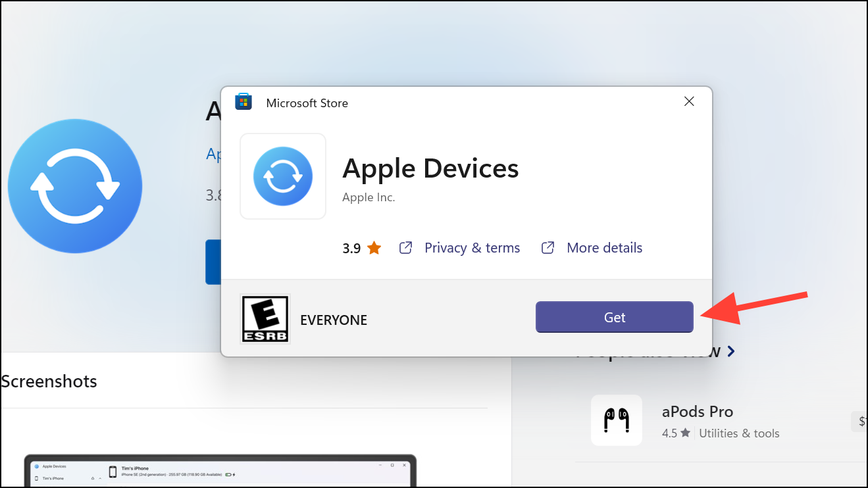
Task: Click the Apple Devices app icon in the dialog
Action: [x=282, y=176]
